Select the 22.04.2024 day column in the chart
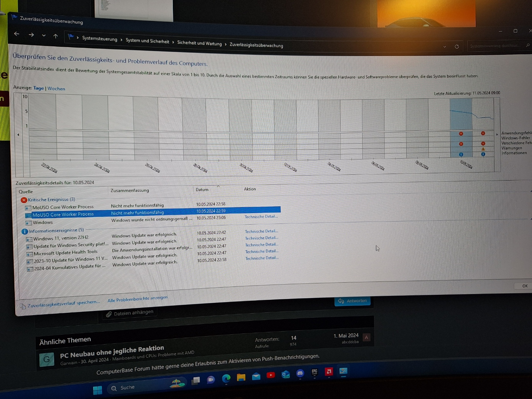 coord(43,126)
